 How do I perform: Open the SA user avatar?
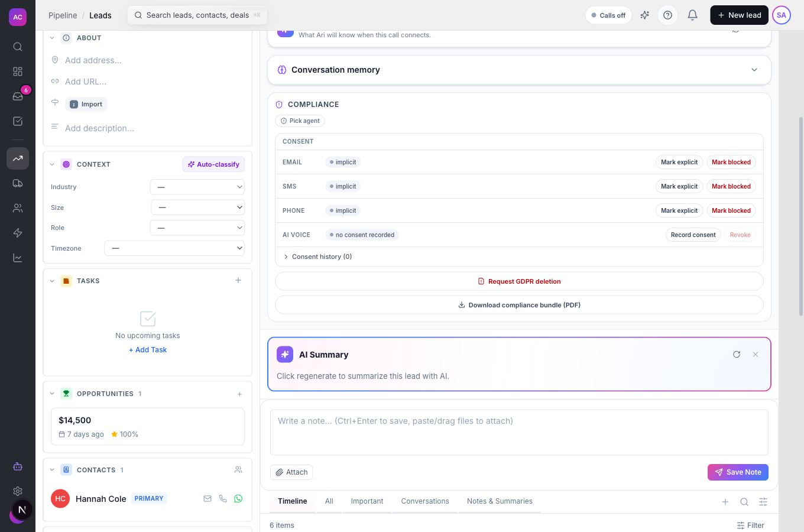[782, 15]
